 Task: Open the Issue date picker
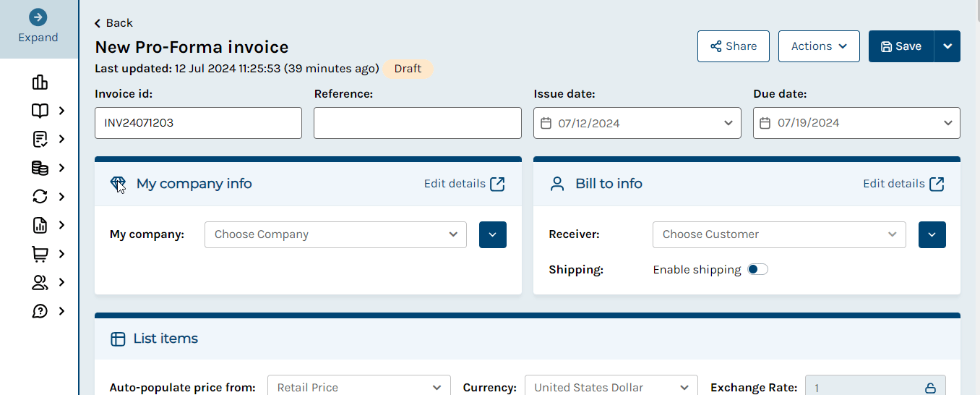point(637,123)
